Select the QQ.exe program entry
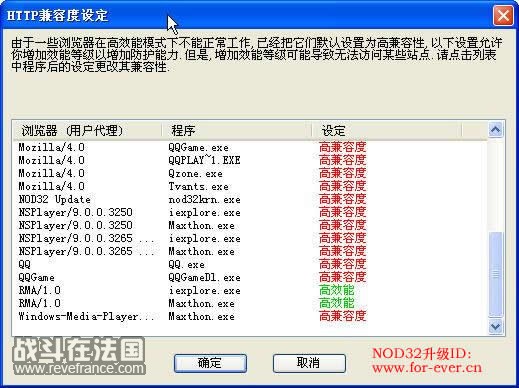This screenshot has height=388, width=519. (x=186, y=264)
